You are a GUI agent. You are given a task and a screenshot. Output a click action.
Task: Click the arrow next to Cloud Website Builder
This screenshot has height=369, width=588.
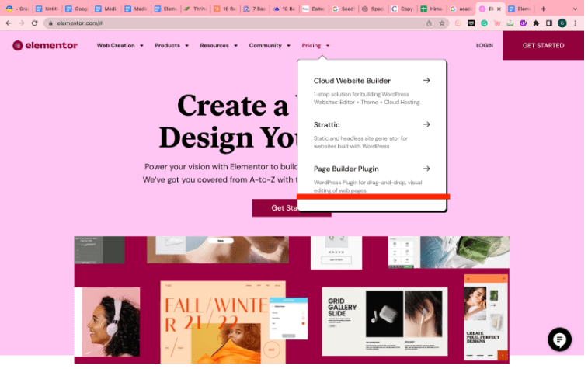pos(426,80)
